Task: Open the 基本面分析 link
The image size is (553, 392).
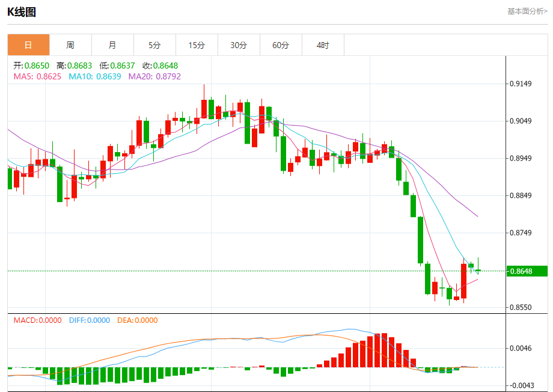Action: coord(527,11)
